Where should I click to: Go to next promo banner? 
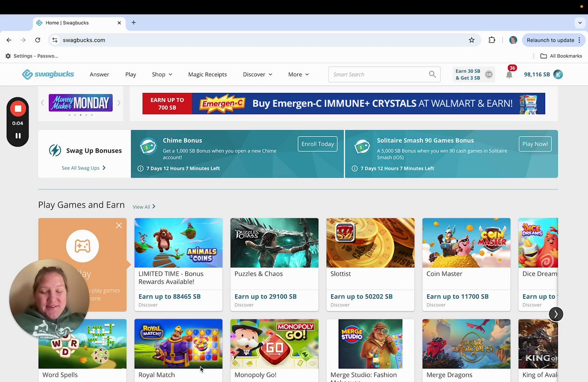119,103
